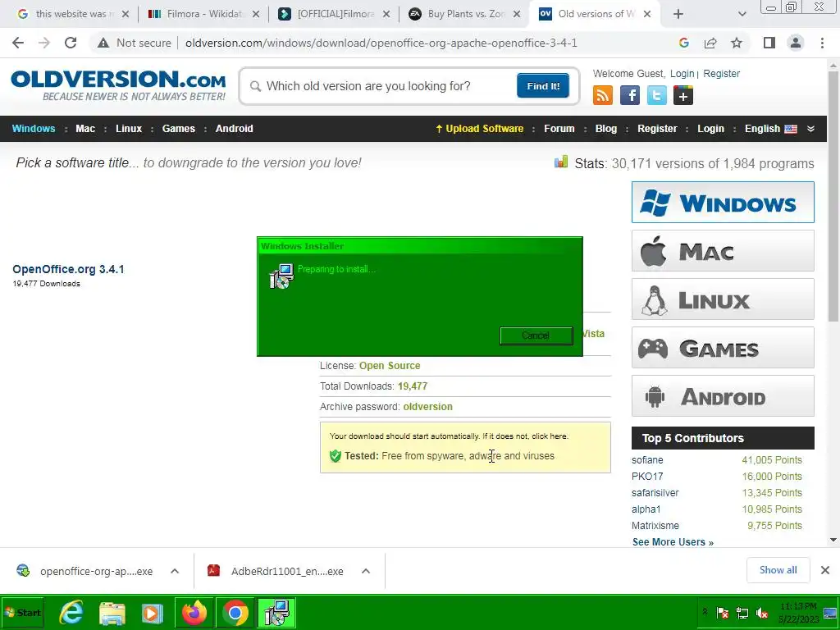Image resolution: width=840 pixels, height=630 pixels.
Task: Click the large Mac platform button
Action: [x=723, y=251]
